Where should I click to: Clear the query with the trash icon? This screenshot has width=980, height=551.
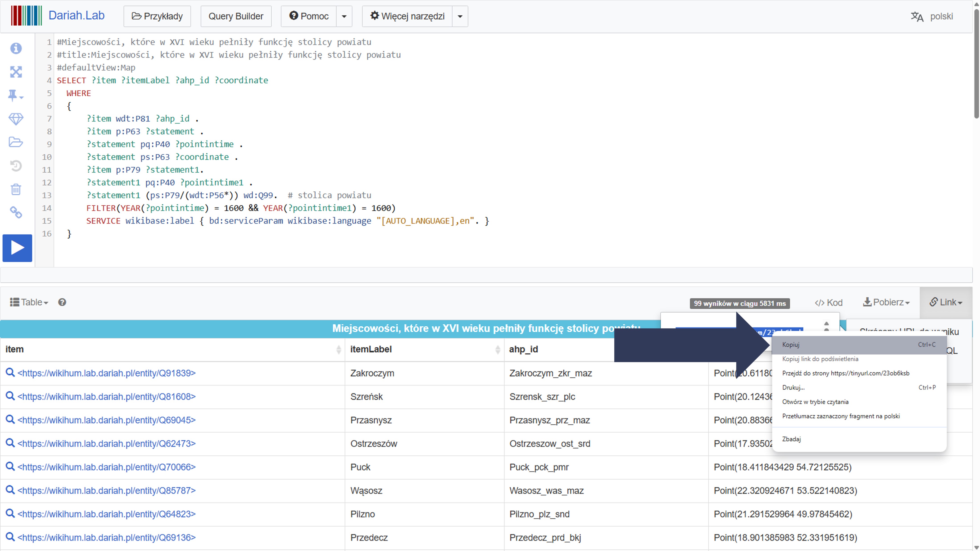tap(16, 189)
